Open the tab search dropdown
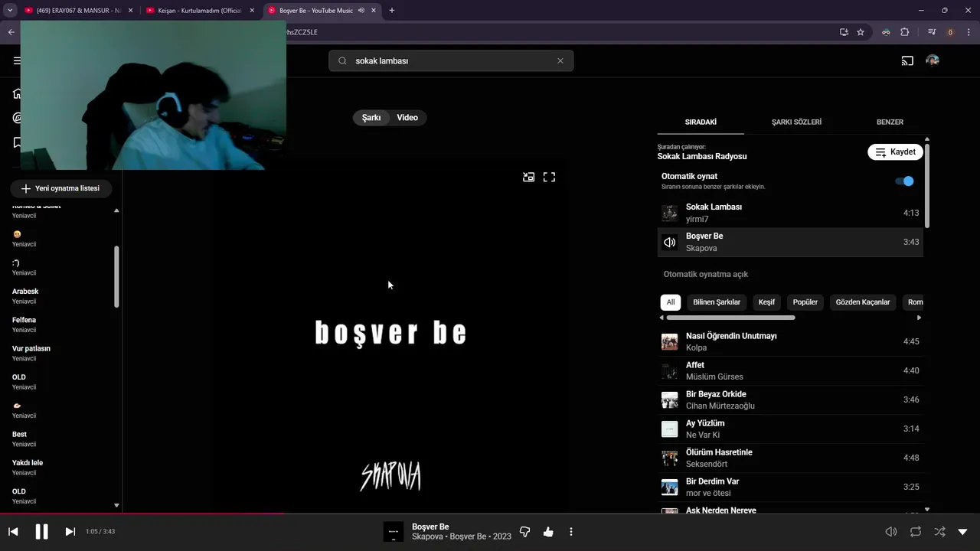This screenshot has height=551, width=980. (x=10, y=10)
